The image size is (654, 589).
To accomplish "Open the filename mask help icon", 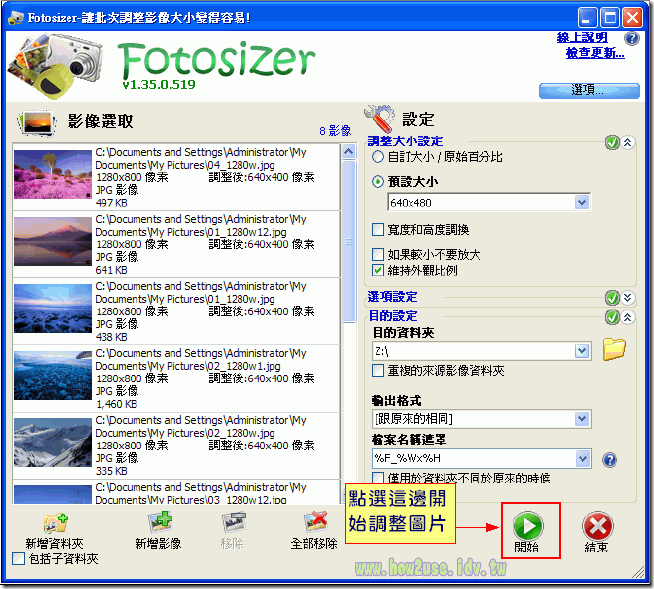I will point(609,460).
